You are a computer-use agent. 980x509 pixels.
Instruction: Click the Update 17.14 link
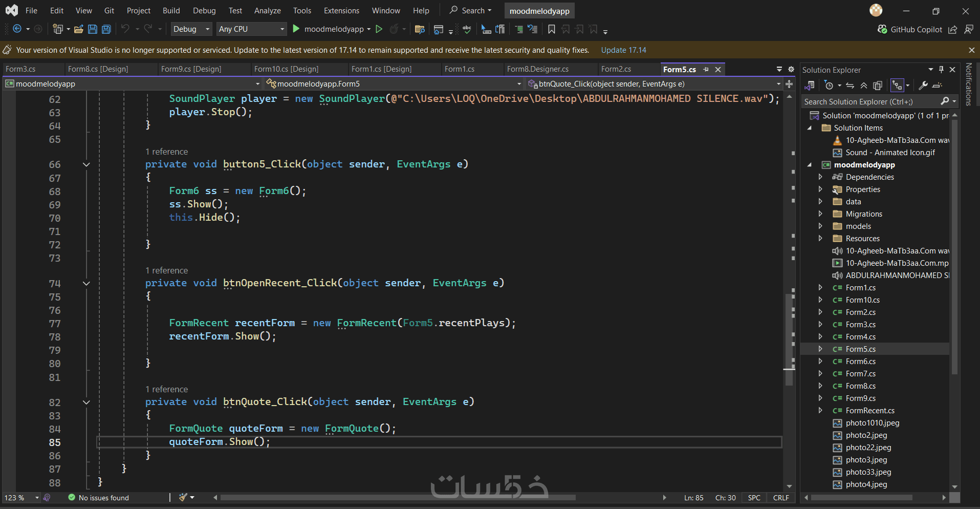coord(623,50)
